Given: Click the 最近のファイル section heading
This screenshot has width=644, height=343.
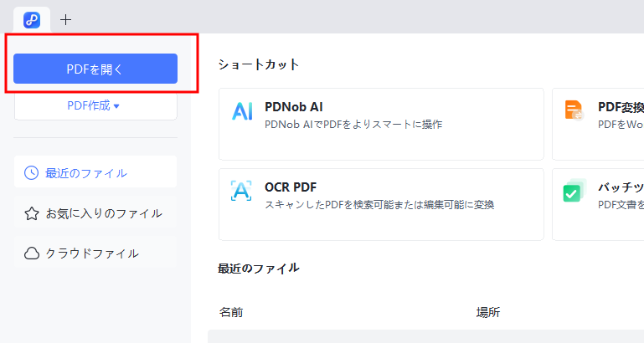Looking at the screenshot, I should coord(258,269).
